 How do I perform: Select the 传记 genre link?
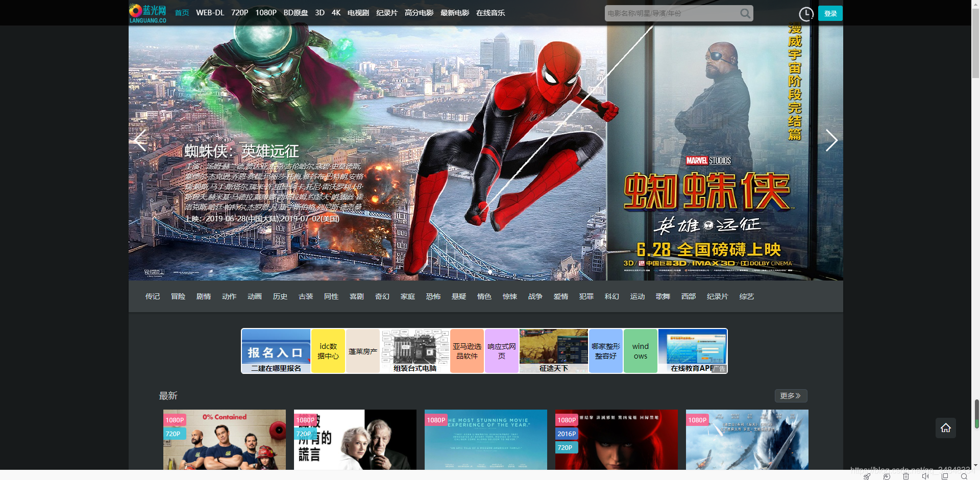point(153,296)
